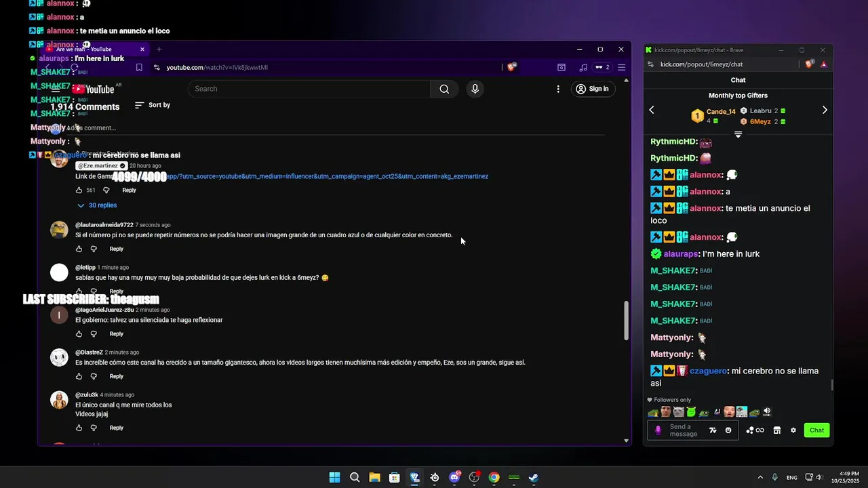Dislike IagoArielJuarez-z8u's comment
The height and width of the screenshot is (488, 868).
(94, 334)
